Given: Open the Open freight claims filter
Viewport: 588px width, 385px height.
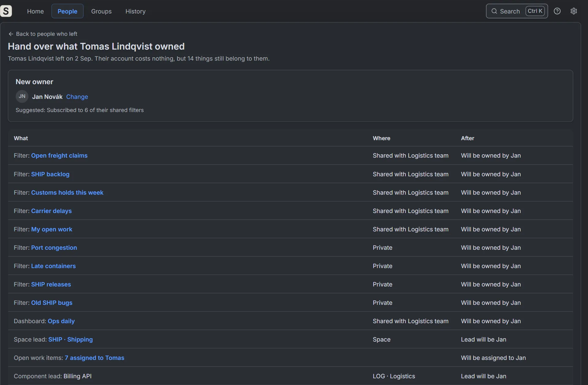Looking at the screenshot, I should [59, 155].
